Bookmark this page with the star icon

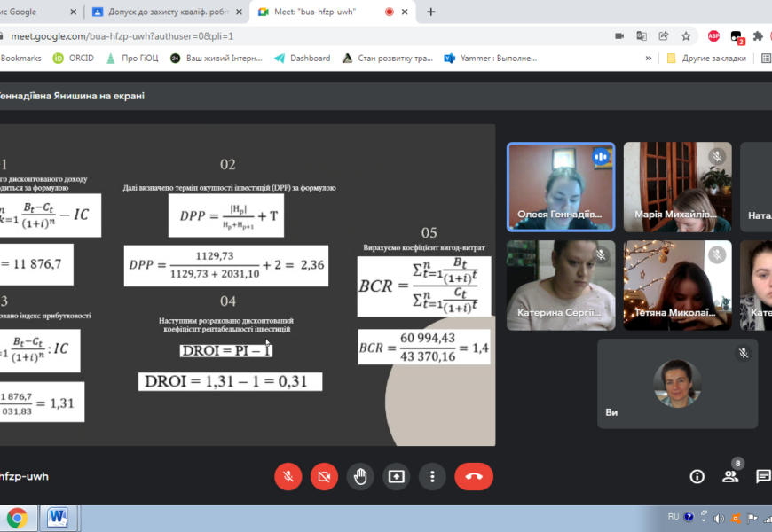686,36
